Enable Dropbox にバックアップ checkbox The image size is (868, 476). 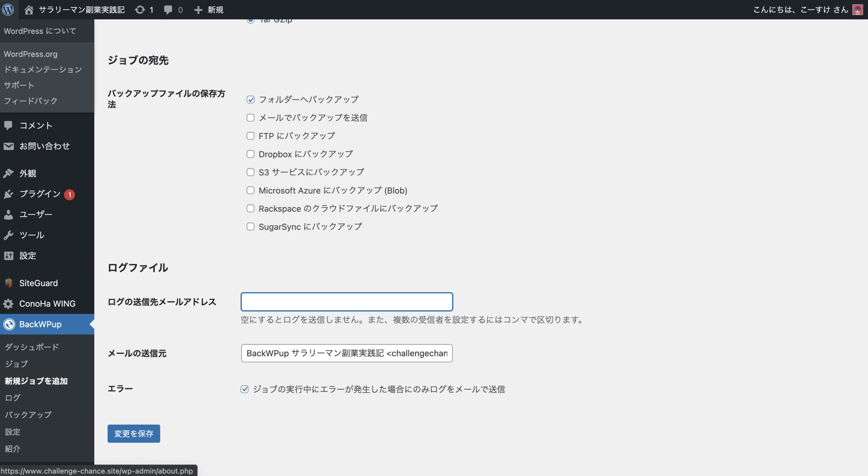[x=251, y=154]
